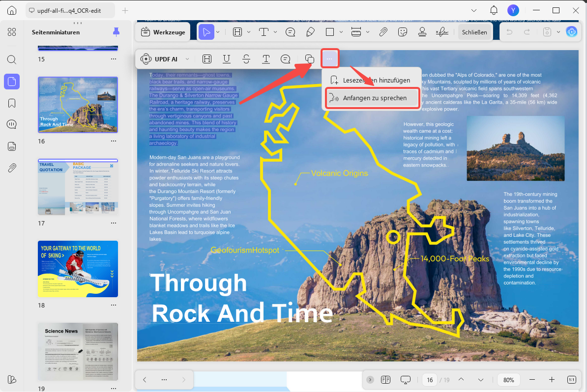Expand the cursor tool dropdown arrow
Viewport: 587px width, 392px height.
[218, 32]
